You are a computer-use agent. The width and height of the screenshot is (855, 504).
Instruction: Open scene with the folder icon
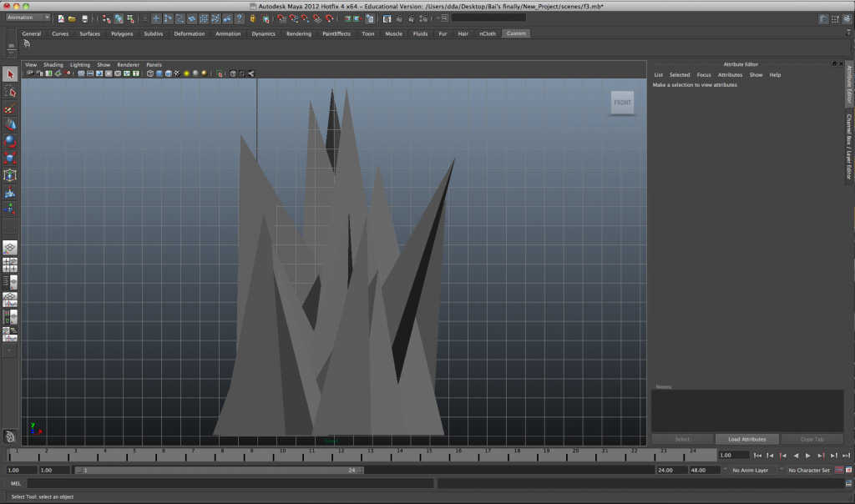pyautogui.click(x=73, y=18)
